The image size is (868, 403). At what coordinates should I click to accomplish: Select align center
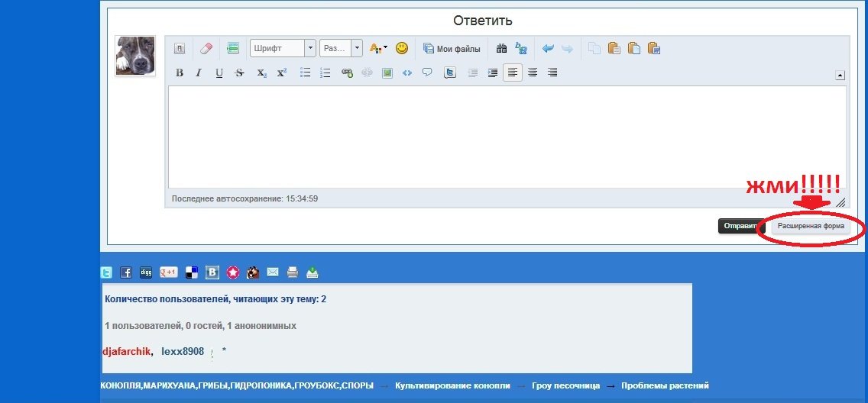point(533,73)
